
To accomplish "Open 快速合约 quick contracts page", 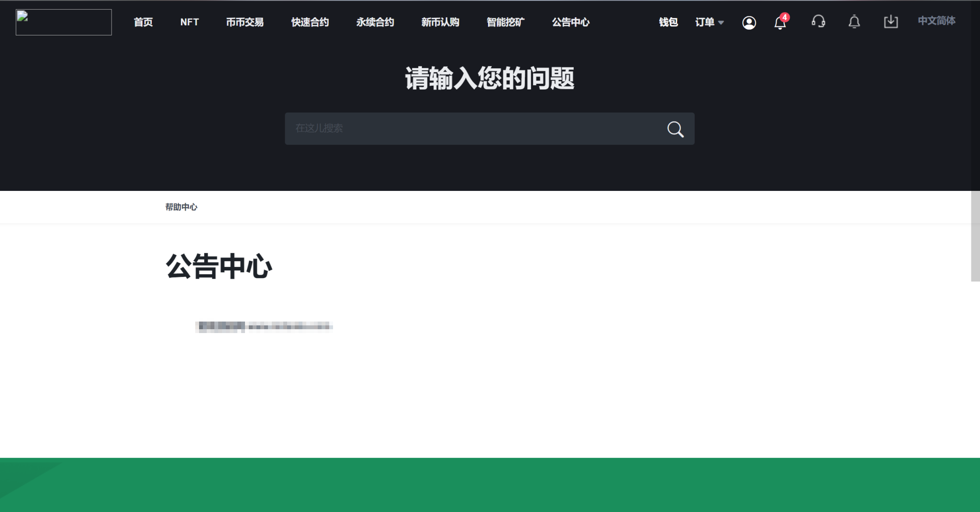I will click(x=310, y=22).
